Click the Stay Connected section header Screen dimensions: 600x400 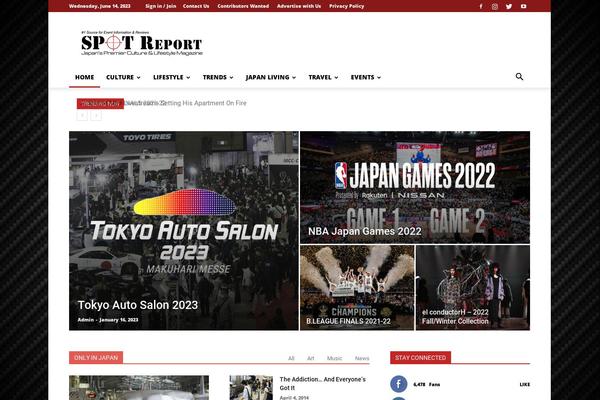point(420,358)
